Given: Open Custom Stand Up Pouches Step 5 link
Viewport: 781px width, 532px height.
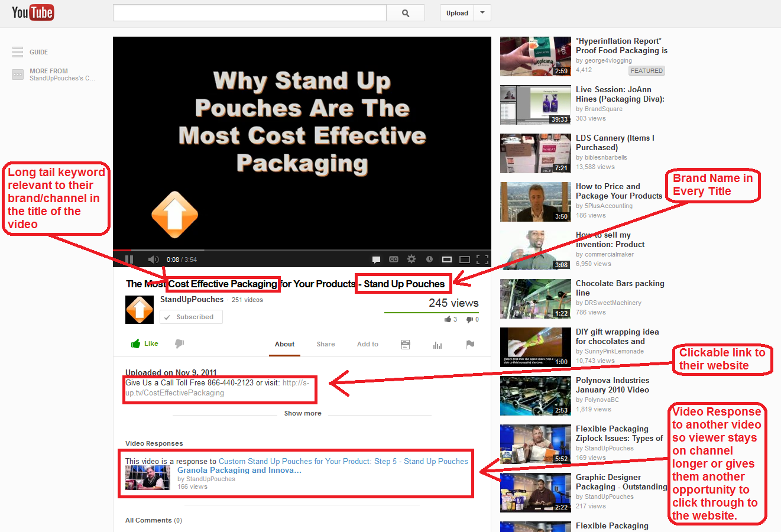Looking at the screenshot, I should (343, 461).
